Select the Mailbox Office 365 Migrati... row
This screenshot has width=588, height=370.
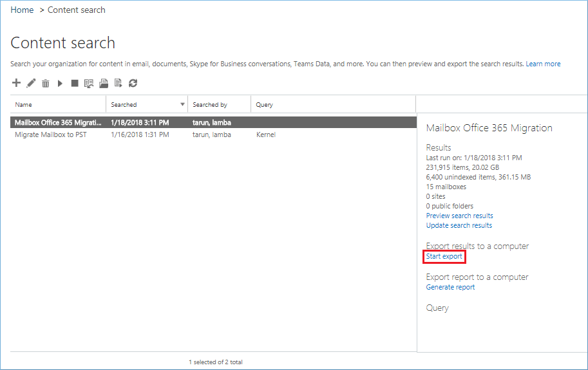(213, 122)
